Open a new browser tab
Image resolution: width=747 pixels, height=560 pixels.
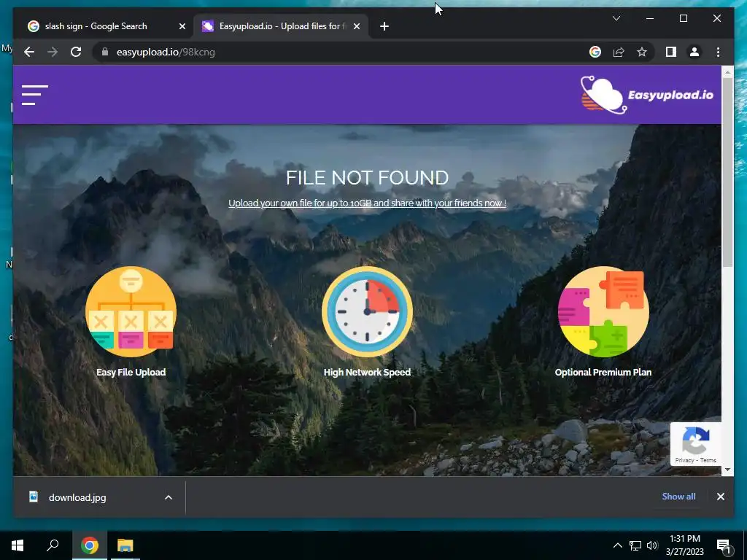pyautogui.click(x=384, y=26)
